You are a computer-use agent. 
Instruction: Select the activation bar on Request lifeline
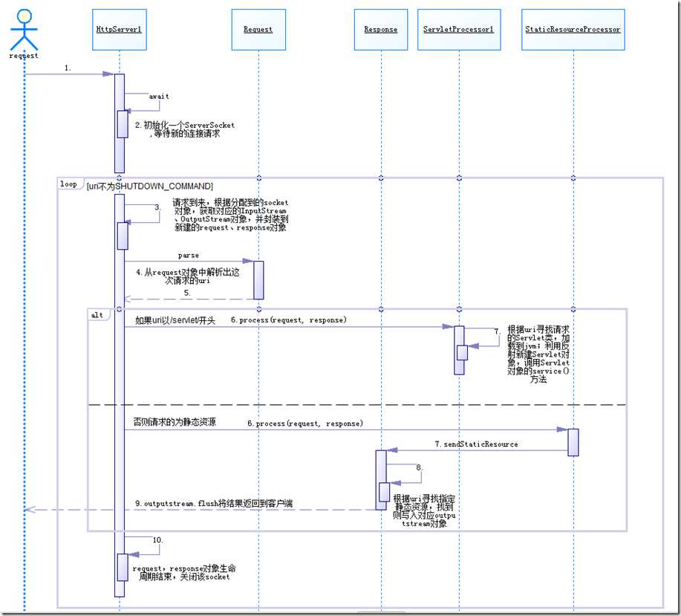tap(258, 279)
